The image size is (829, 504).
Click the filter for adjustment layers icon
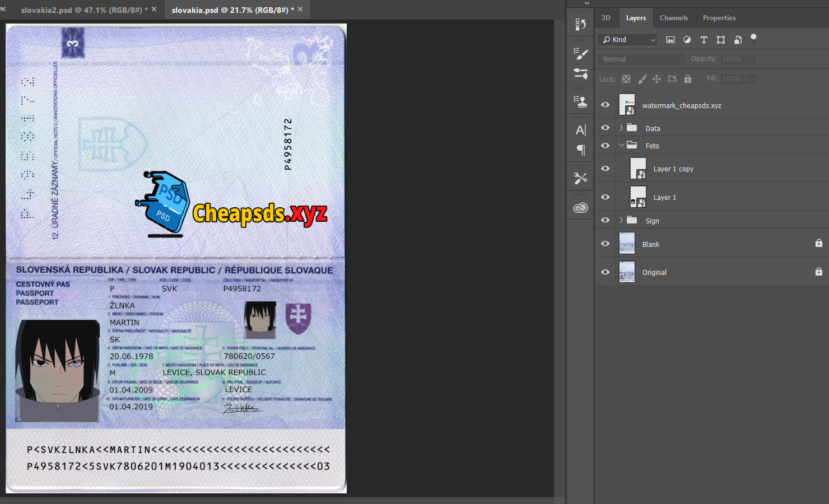click(687, 40)
